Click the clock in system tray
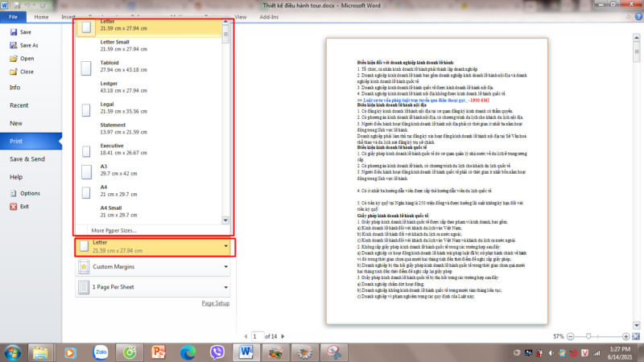Screen dimensions: 644x362 620,353
